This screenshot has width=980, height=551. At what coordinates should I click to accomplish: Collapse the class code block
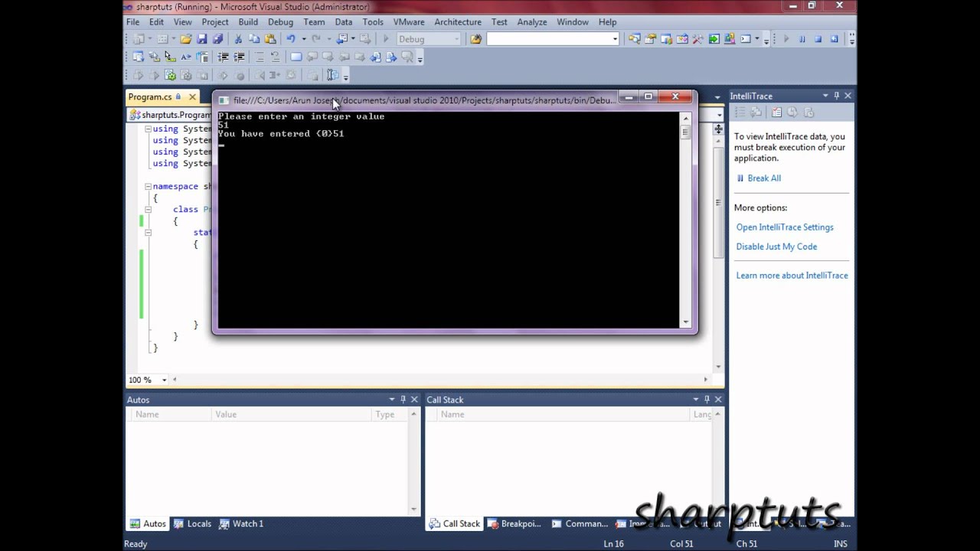tap(148, 210)
